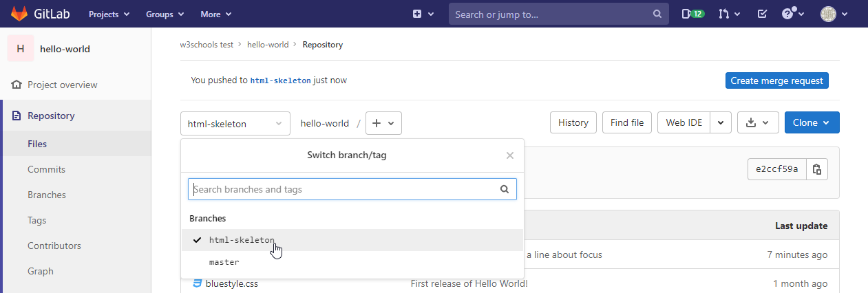
Task: Expand the html-skeleton branch selector dropdown
Action: tap(235, 124)
